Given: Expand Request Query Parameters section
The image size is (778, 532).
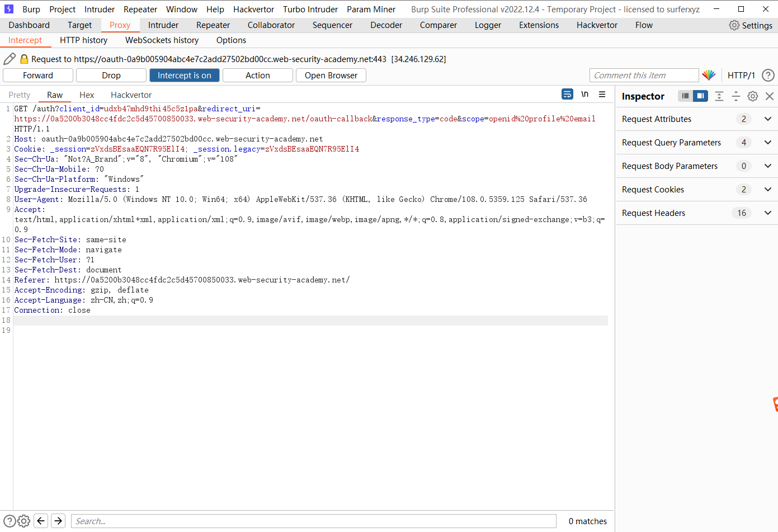Looking at the screenshot, I should (768, 142).
